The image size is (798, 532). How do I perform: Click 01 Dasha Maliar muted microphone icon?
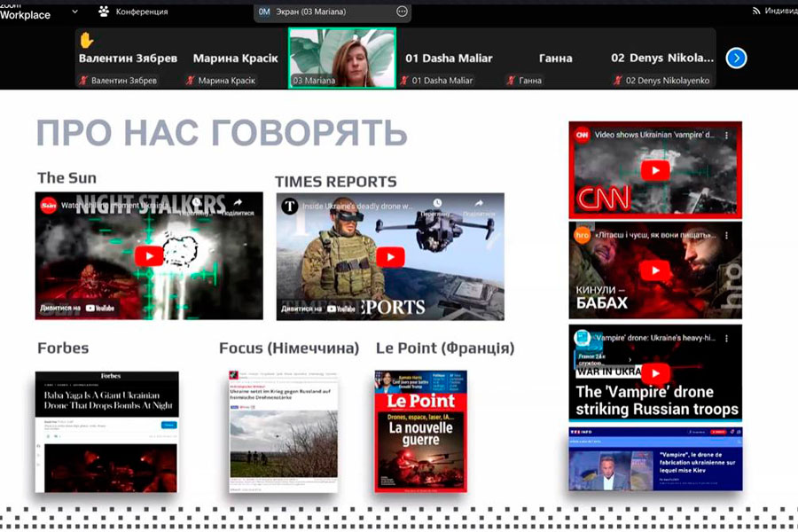click(404, 80)
